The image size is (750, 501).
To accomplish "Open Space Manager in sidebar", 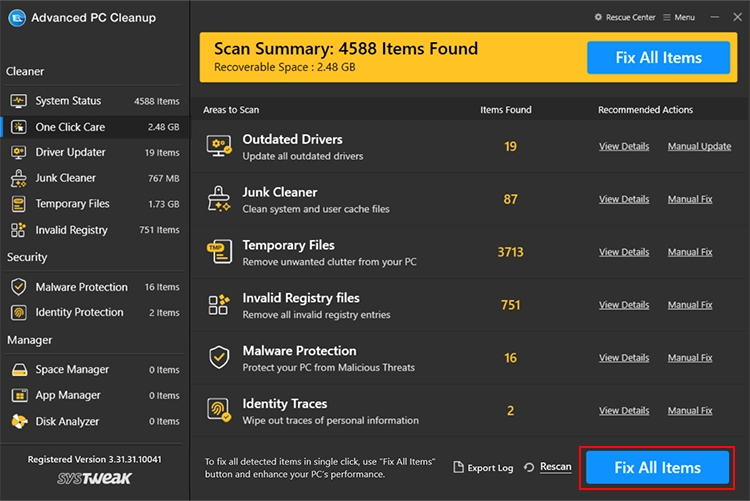I will point(95,369).
